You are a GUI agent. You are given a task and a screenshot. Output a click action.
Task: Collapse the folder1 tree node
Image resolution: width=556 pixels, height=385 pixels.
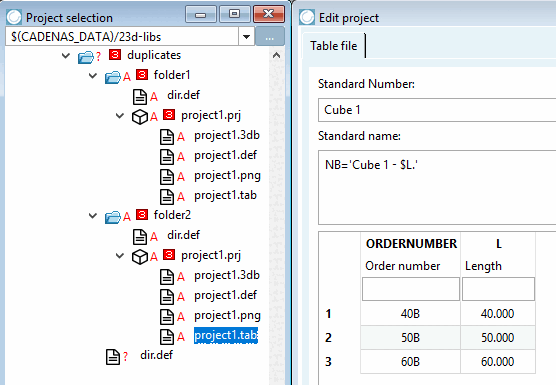coord(93,75)
